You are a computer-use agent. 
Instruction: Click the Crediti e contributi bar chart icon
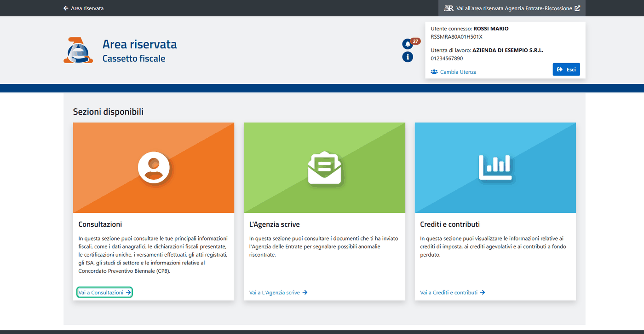tap(495, 167)
